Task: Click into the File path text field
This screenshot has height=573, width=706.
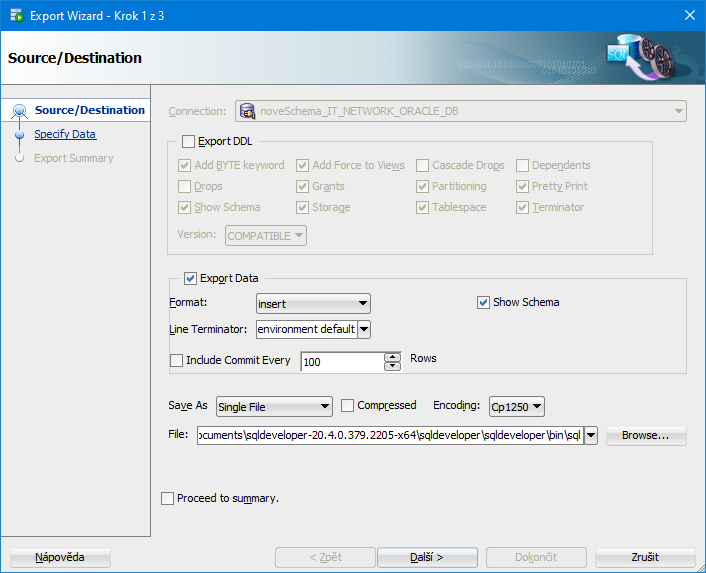Action: 389,436
